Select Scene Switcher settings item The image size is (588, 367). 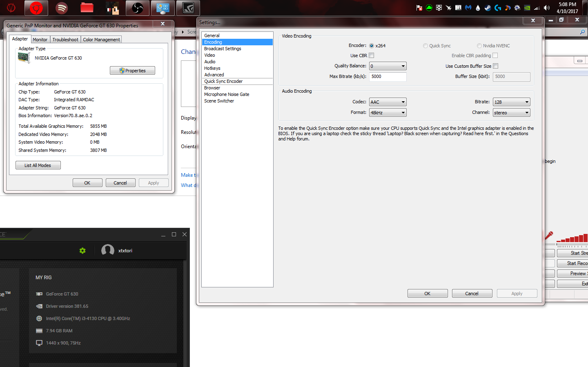click(237, 101)
